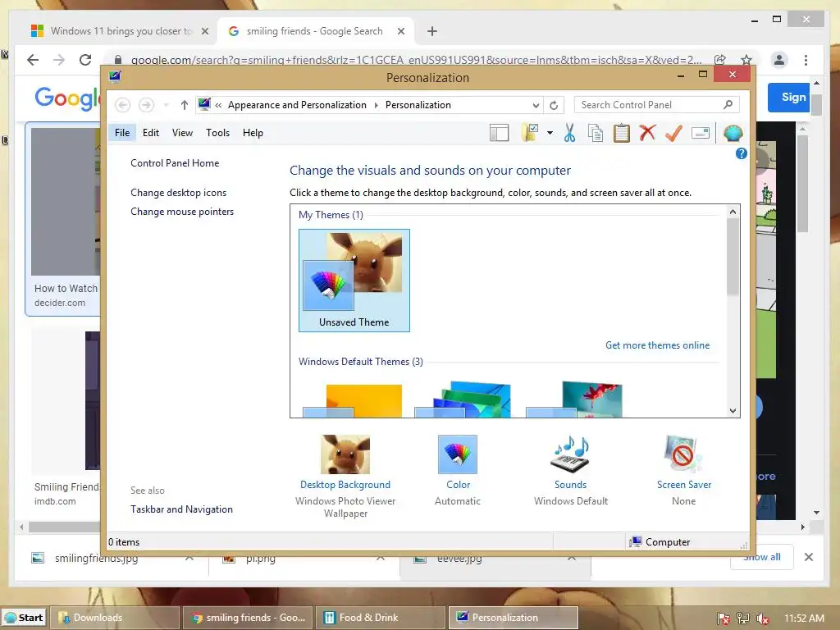Click the Search Control Panel field
The width and height of the screenshot is (840, 630).
coord(656,105)
